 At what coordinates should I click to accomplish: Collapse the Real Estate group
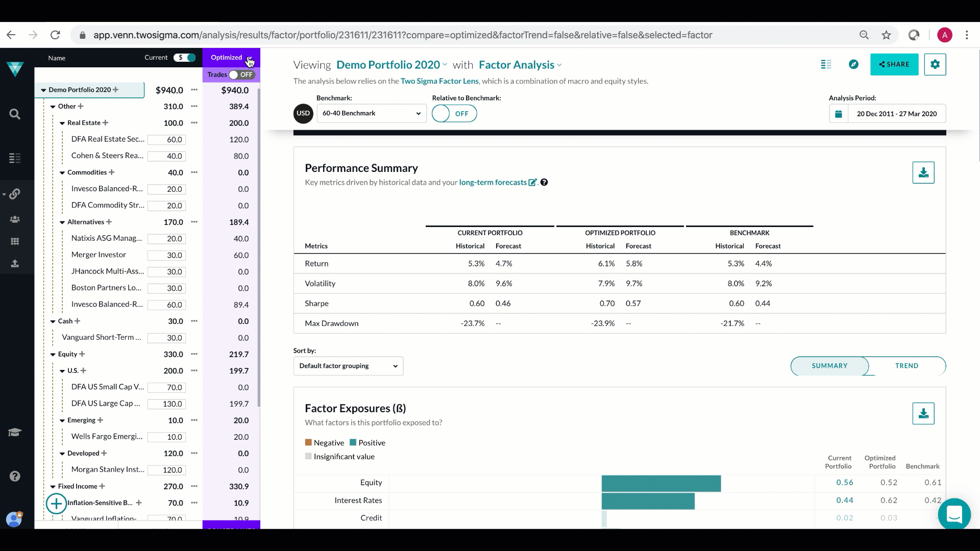62,123
